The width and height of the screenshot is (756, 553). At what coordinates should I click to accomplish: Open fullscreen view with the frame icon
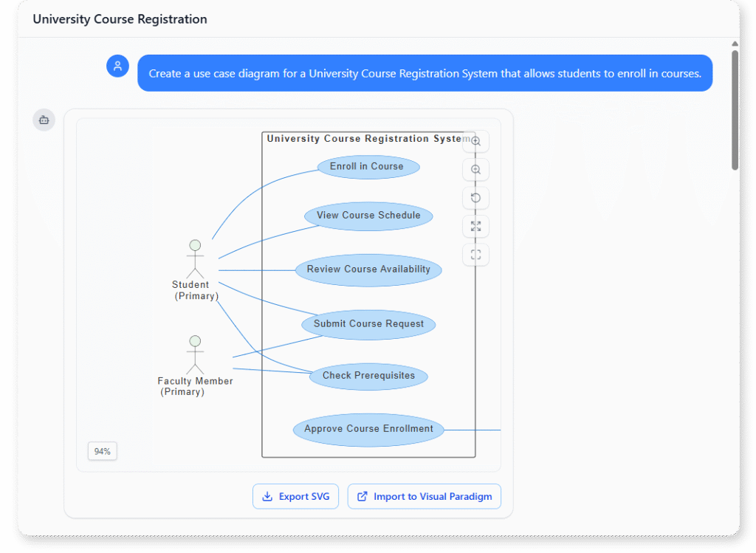(x=475, y=254)
